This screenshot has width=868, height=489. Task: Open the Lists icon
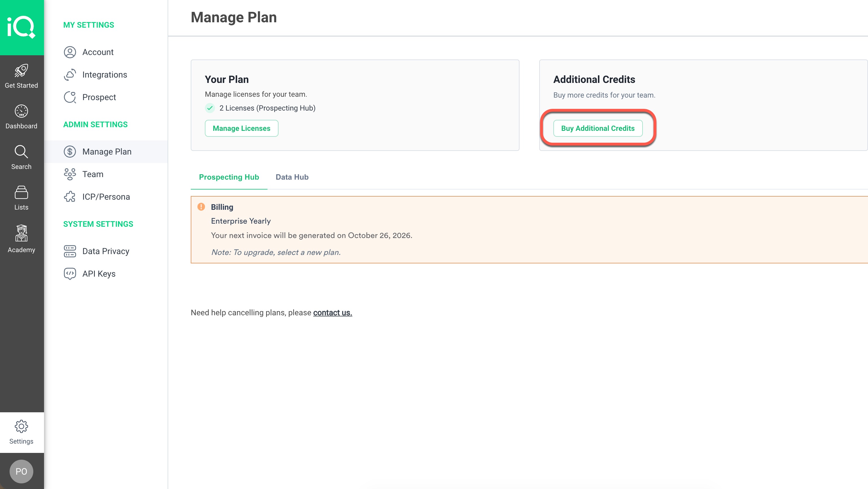point(21,192)
